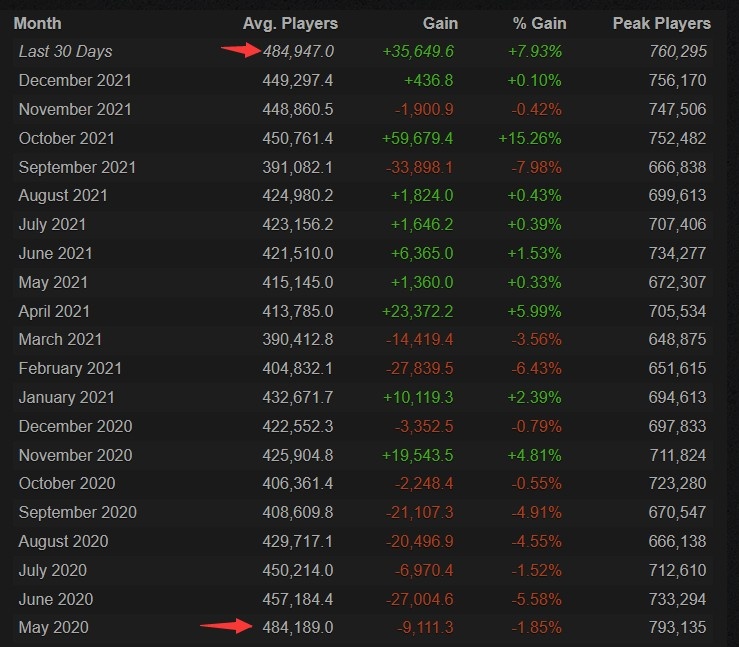
Task: Click the Gain column header
Action: (440, 23)
